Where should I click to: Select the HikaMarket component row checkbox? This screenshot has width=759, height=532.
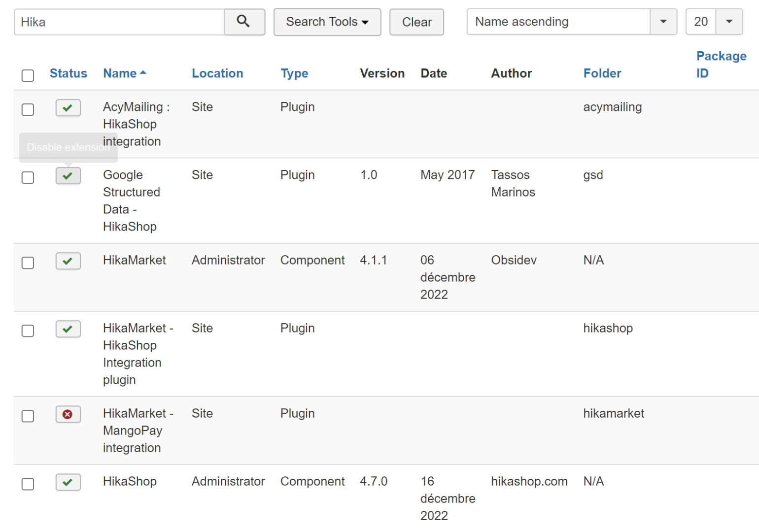tap(28, 263)
